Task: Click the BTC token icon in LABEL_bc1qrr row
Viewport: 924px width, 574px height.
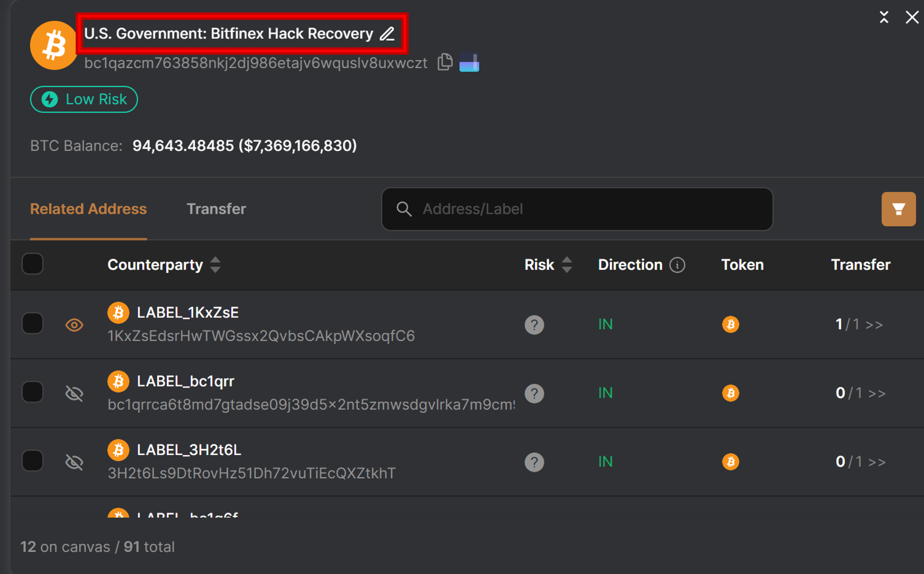Action: point(730,393)
